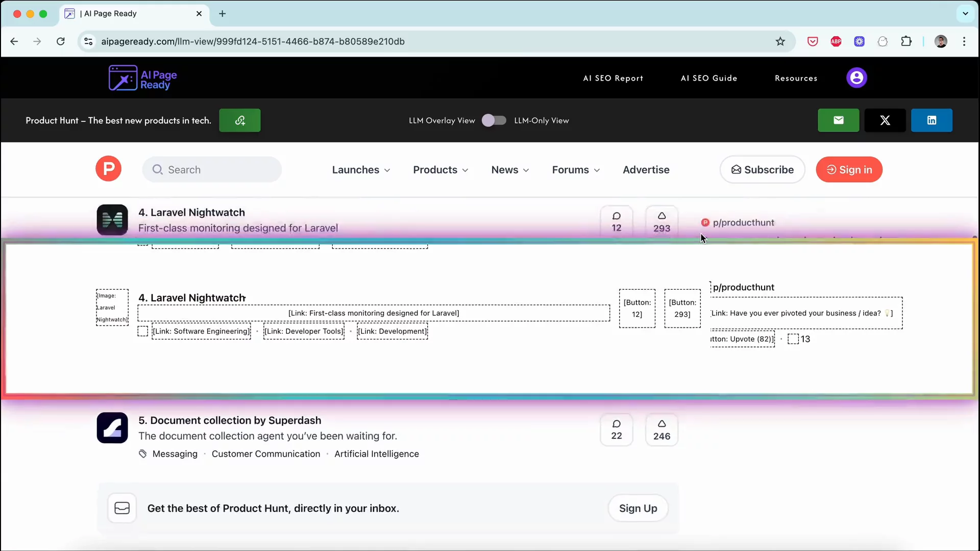Expand the Products dropdown menu

click(440, 170)
